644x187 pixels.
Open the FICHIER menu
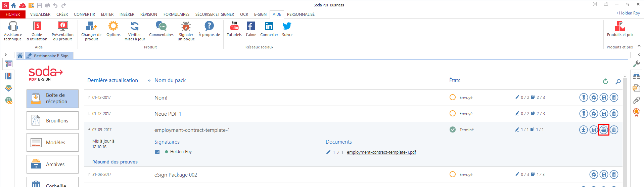pos(13,14)
